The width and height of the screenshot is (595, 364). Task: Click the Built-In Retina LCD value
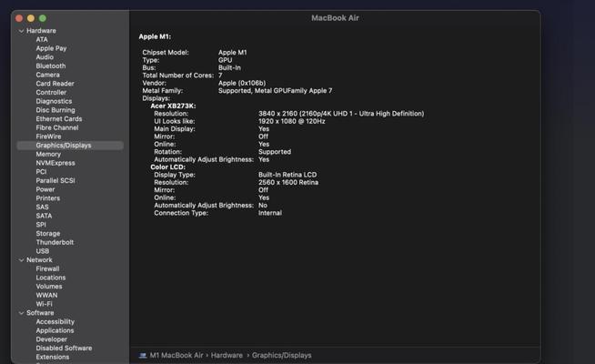click(x=287, y=175)
